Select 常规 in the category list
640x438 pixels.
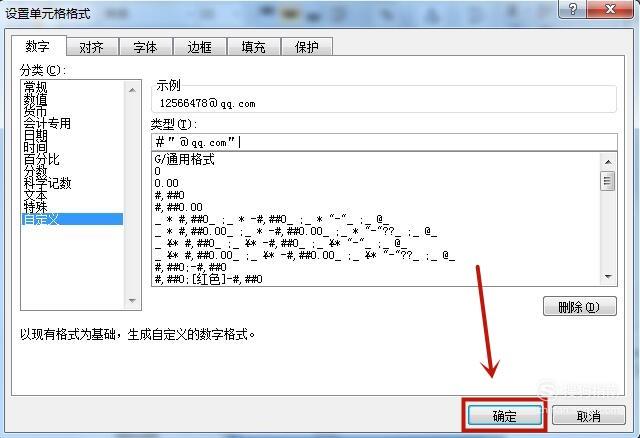72,87
